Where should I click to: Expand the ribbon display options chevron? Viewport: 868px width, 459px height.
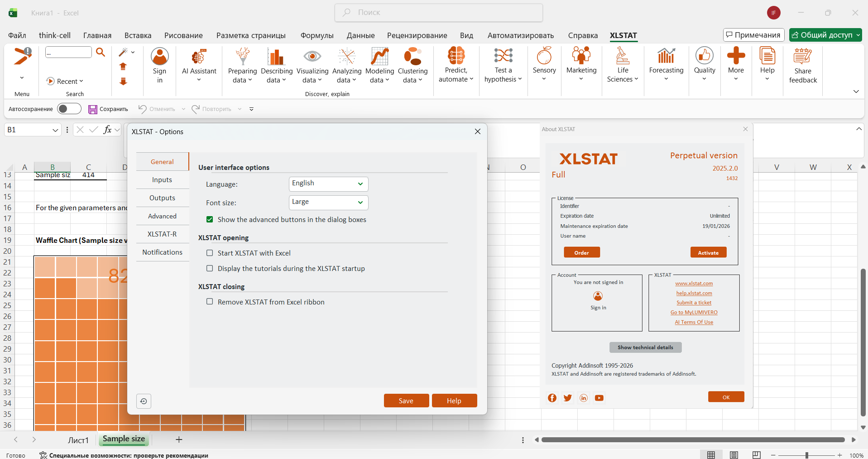click(x=856, y=92)
